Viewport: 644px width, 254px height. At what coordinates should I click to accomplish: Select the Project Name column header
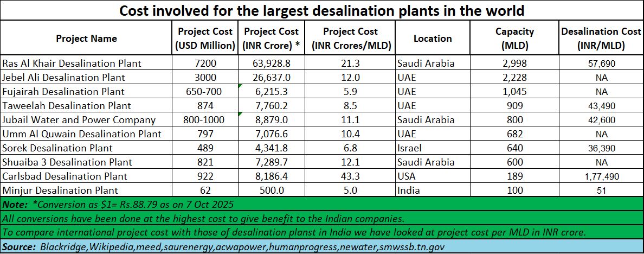(x=86, y=39)
